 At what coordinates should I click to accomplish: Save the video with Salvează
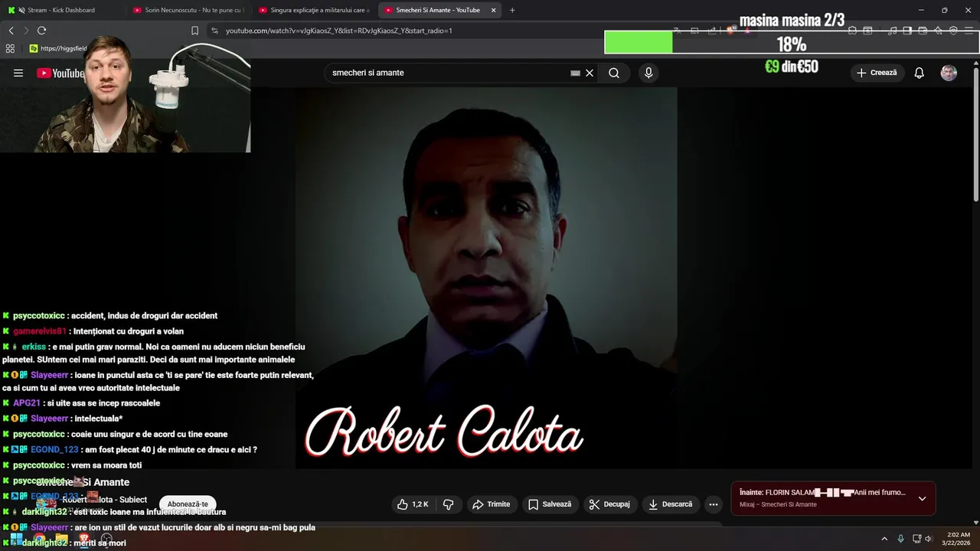tap(550, 504)
